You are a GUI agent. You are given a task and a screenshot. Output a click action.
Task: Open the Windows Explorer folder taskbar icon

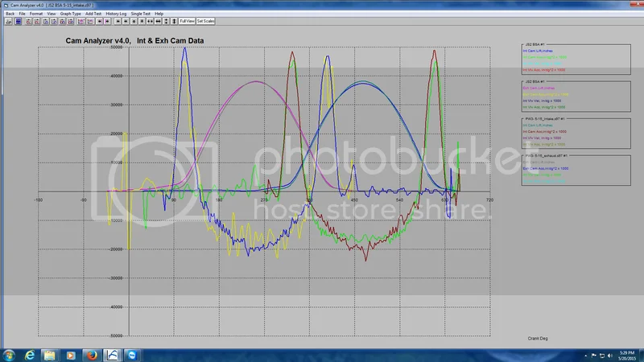[x=51, y=354]
